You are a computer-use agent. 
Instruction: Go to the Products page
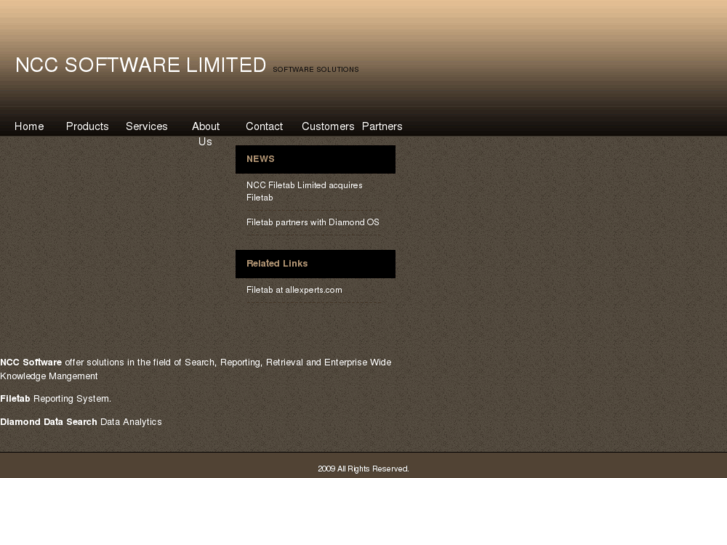coord(87,126)
